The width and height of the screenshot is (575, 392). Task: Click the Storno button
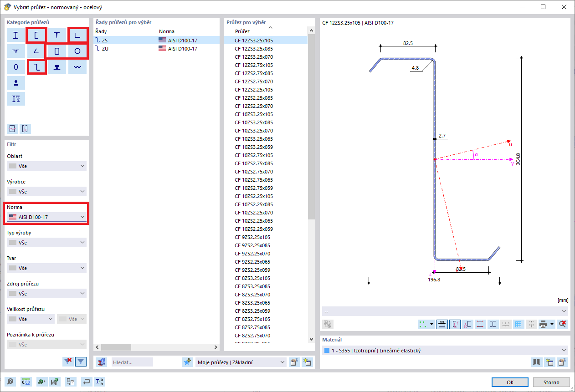(x=551, y=382)
